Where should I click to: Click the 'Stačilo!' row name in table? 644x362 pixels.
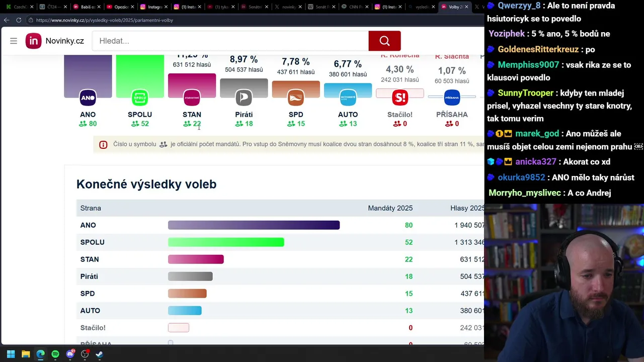[x=93, y=328]
